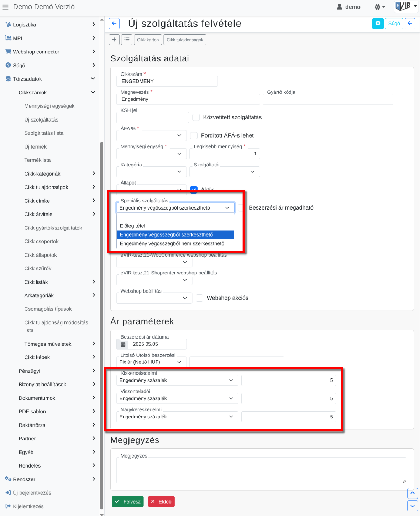This screenshot has height=516, width=420.
Task: Click into the Megjegyzés text area
Action: 261,470
